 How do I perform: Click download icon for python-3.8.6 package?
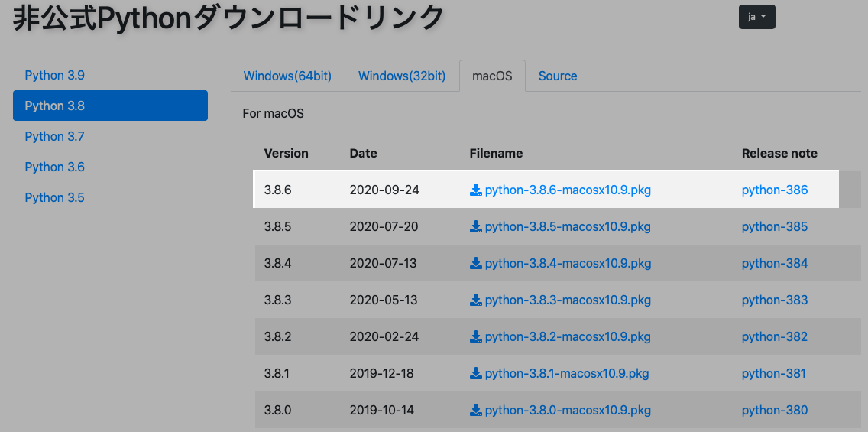(476, 190)
